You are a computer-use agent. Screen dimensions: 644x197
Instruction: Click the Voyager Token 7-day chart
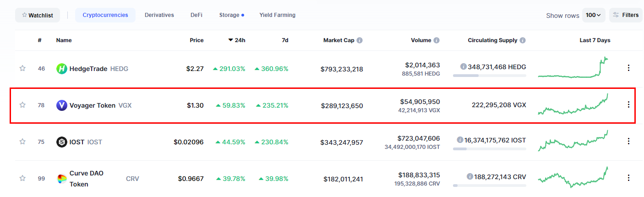point(573,105)
